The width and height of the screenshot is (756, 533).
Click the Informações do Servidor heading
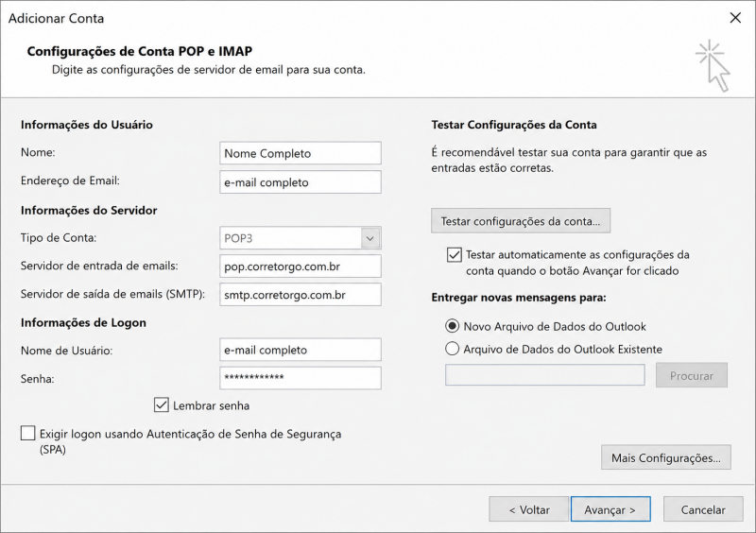89,211
